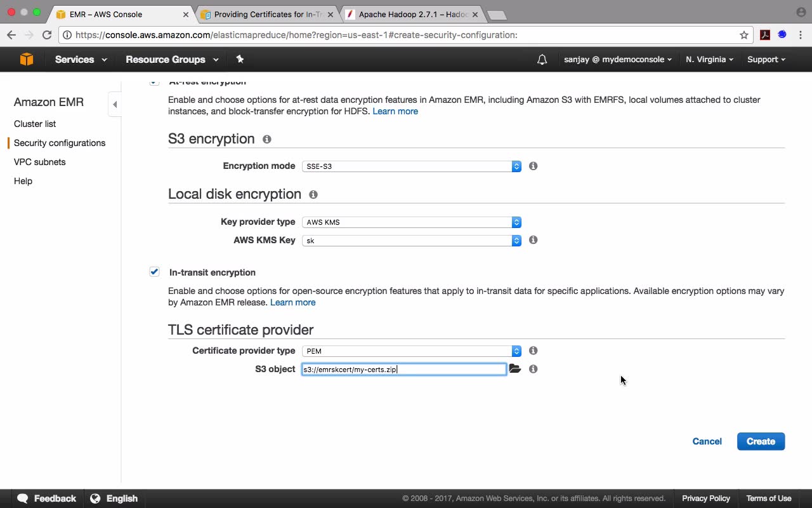Click the S3 object path input field
Image resolution: width=812 pixels, height=508 pixels.
404,369
